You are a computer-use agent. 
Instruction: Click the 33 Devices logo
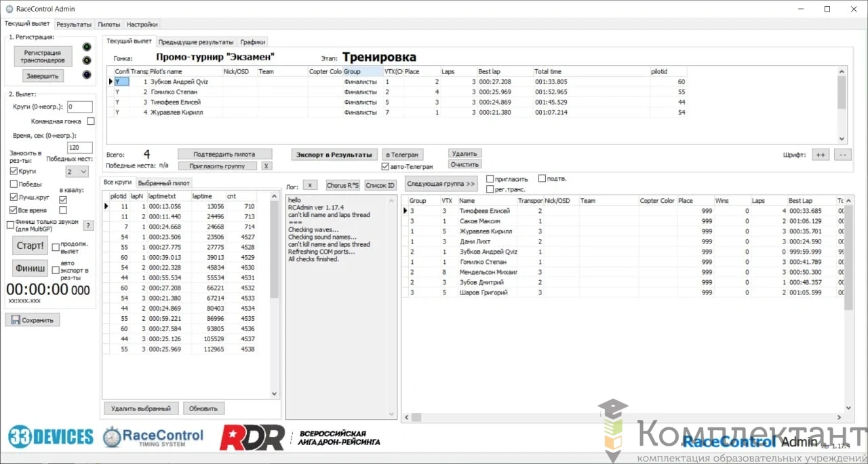(x=51, y=436)
